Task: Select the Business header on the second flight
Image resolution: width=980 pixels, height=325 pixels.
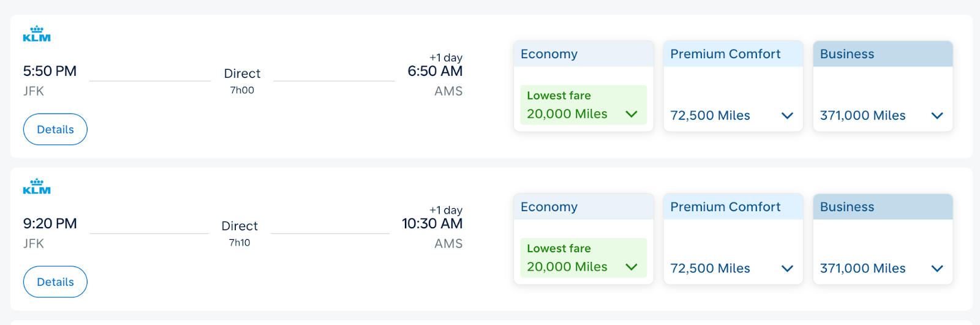Action: (882, 207)
